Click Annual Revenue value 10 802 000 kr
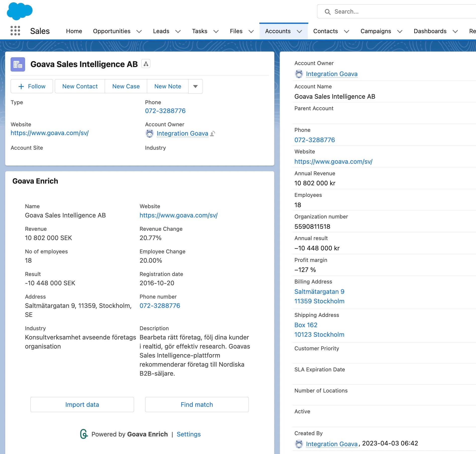The width and height of the screenshot is (476, 454). [x=315, y=183]
